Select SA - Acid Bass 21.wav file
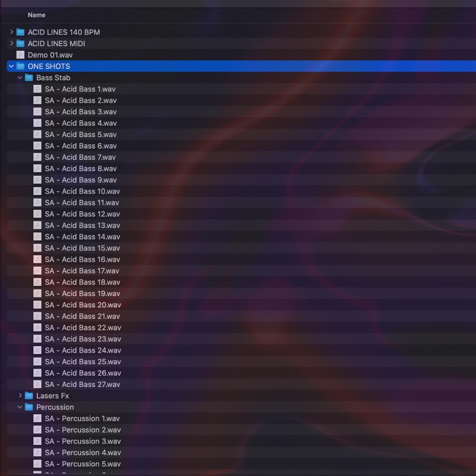 click(x=82, y=317)
